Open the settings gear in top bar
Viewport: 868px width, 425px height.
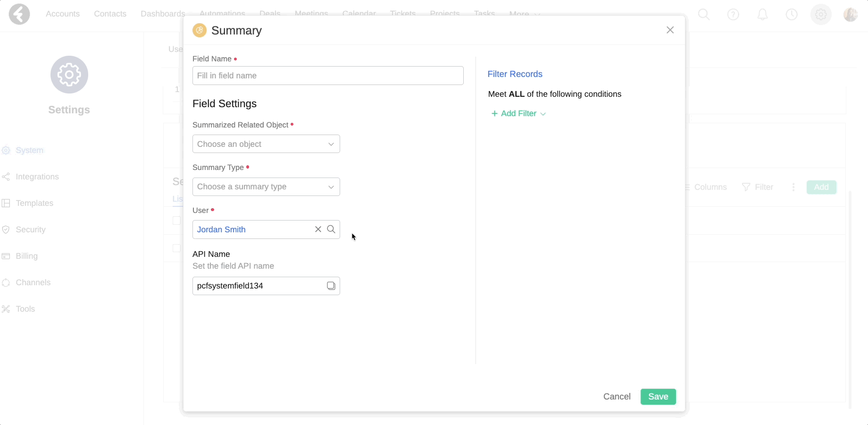[821, 15]
